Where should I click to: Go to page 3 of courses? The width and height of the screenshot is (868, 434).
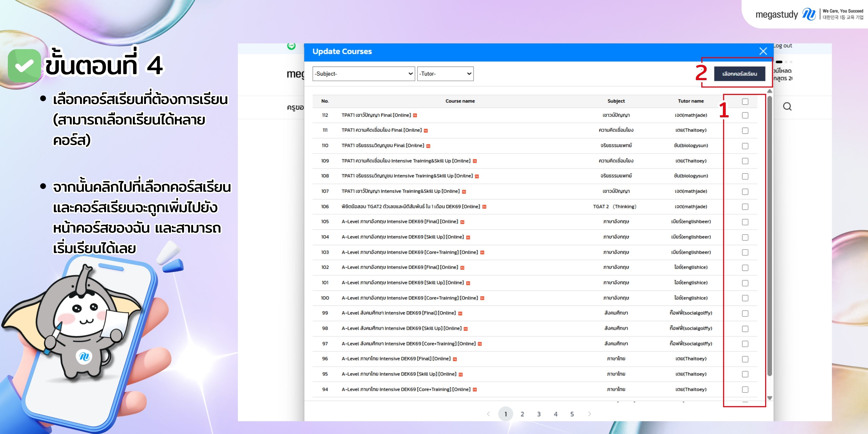click(539, 414)
